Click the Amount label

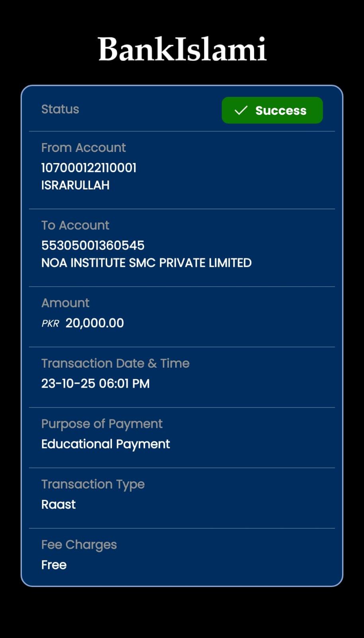[65, 303]
